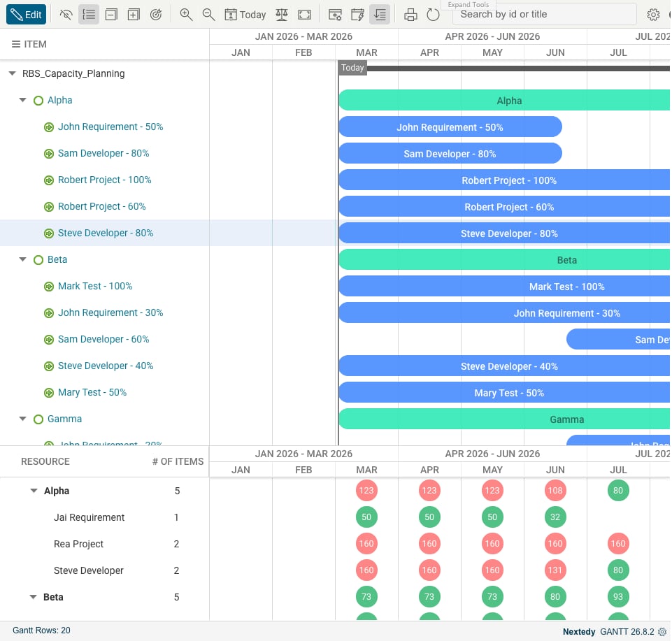Image resolution: width=672 pixels, height=641 pixels.
Task: Click the # OF ITEMS column header
Action: (178, 461)
